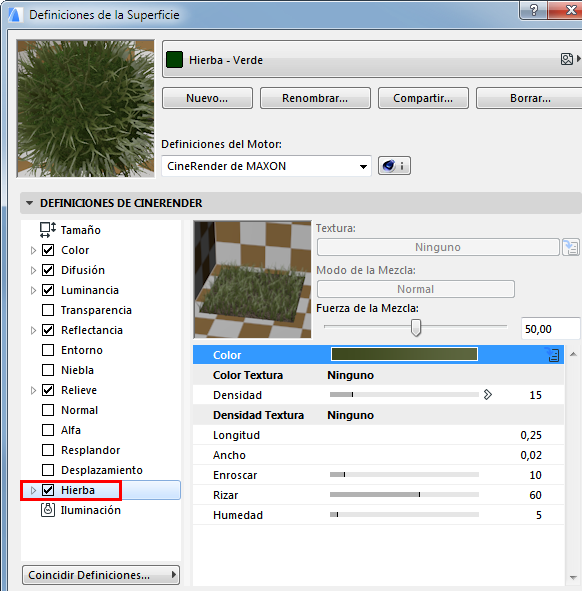The width and height of the screenshot is (582, 591).
Task: Click the Enroscar slider bar
Action: tap(404, 475)
